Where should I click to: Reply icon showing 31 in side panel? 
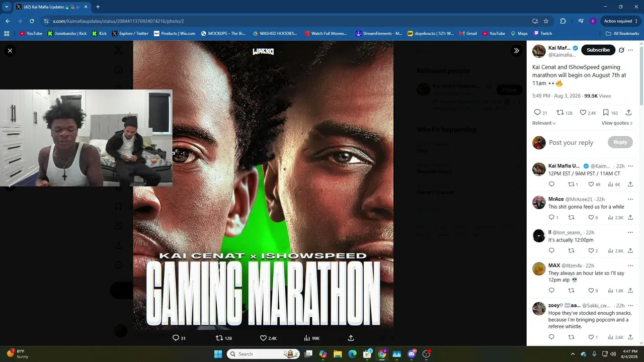pos(540,113)
